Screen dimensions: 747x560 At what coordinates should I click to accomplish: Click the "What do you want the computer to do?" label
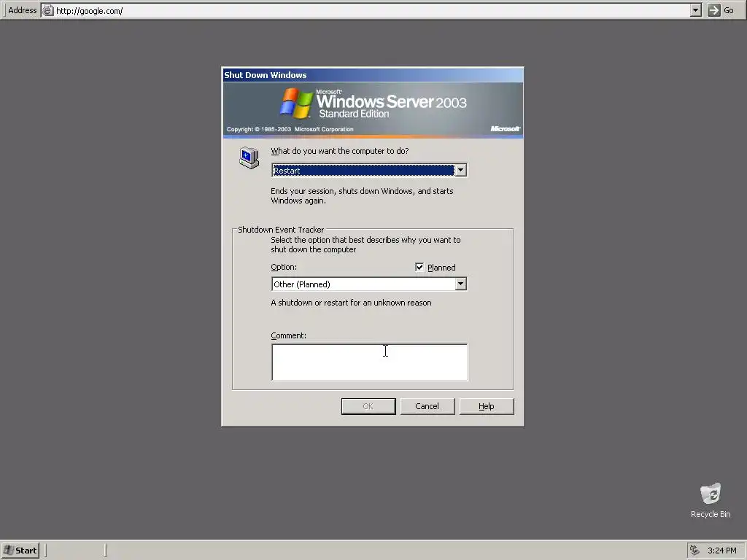[x=340, y=151]
